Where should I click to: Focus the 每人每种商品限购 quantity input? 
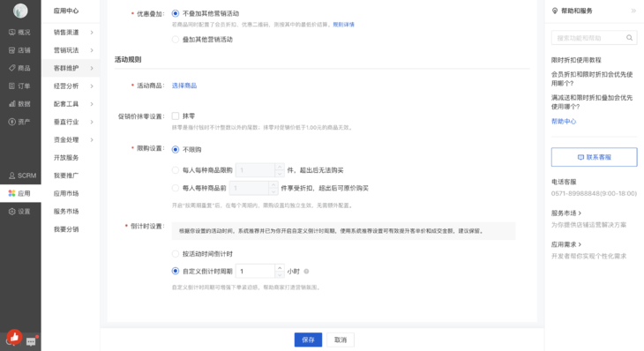click(256, 170)
